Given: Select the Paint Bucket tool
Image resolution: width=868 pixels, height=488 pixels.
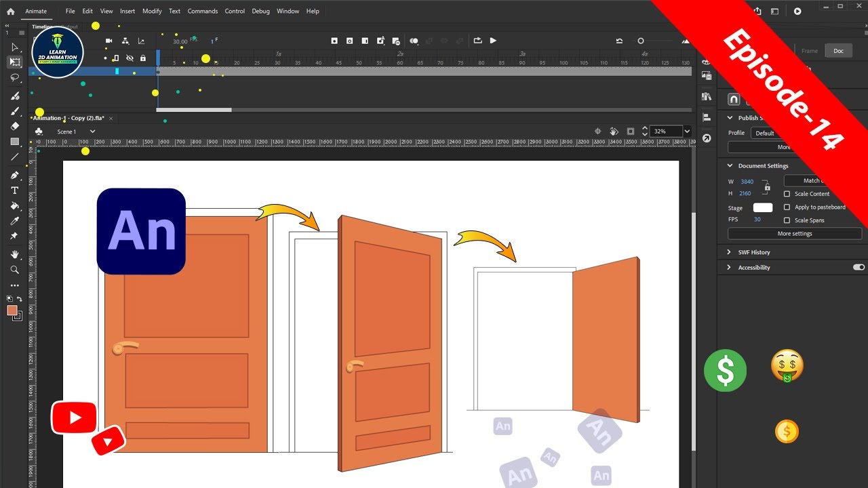Looking at the screenshot, I should click(14, 205).
